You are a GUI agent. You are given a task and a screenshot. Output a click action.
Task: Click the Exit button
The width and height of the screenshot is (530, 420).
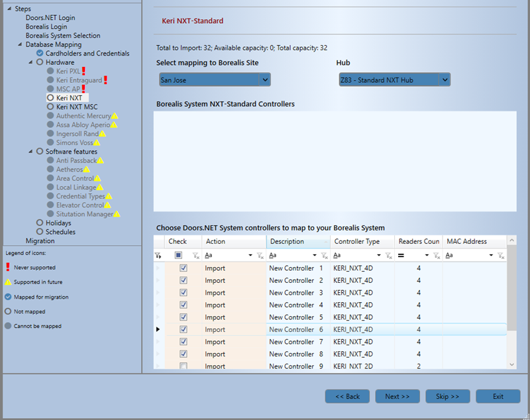498,396
